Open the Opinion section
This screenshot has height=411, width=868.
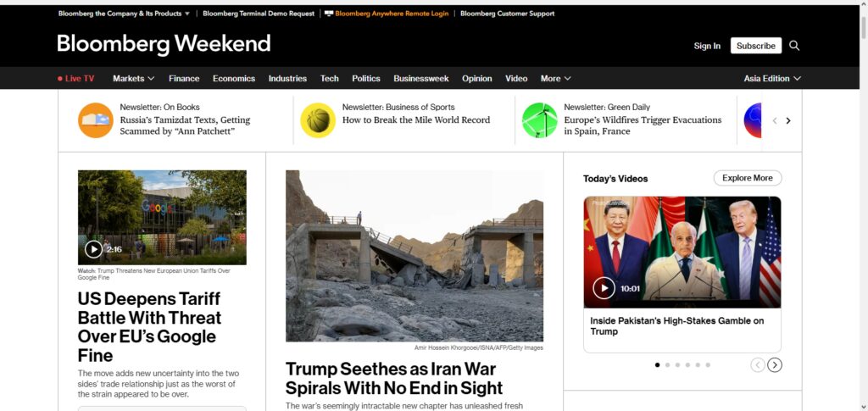477,79
